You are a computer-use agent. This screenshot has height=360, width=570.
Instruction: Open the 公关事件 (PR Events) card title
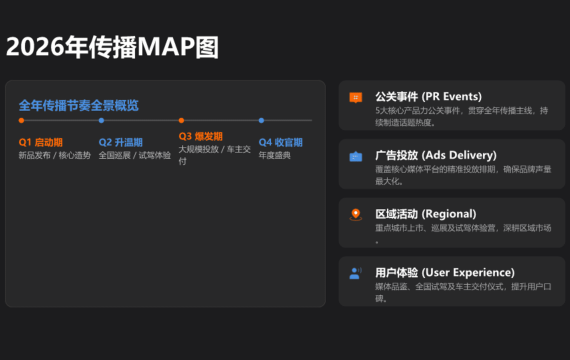429,97
